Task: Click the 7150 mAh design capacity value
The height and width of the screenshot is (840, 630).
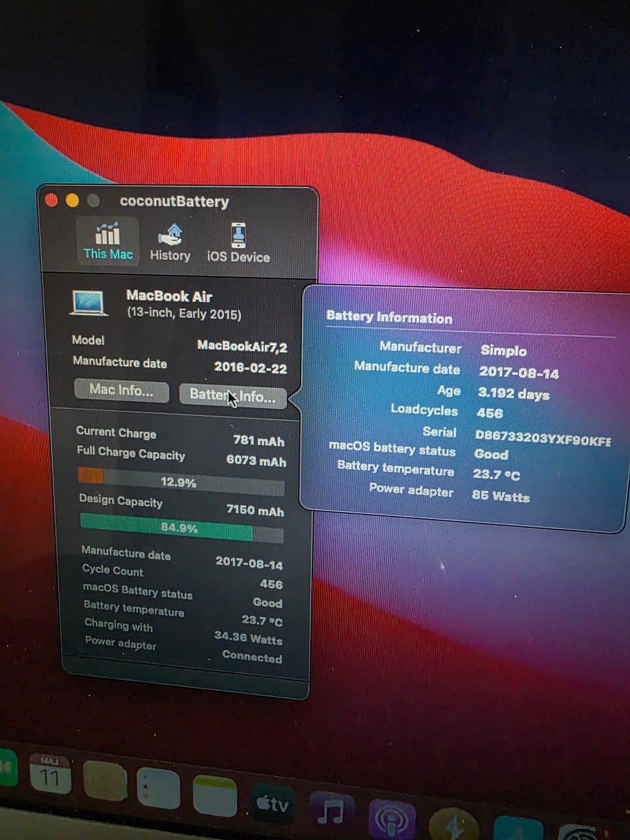Action: pos(255,509)
